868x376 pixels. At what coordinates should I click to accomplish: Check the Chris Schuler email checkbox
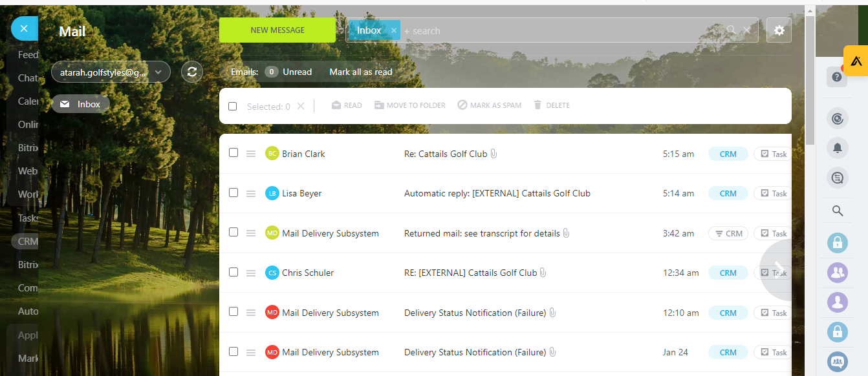point(233,272)
